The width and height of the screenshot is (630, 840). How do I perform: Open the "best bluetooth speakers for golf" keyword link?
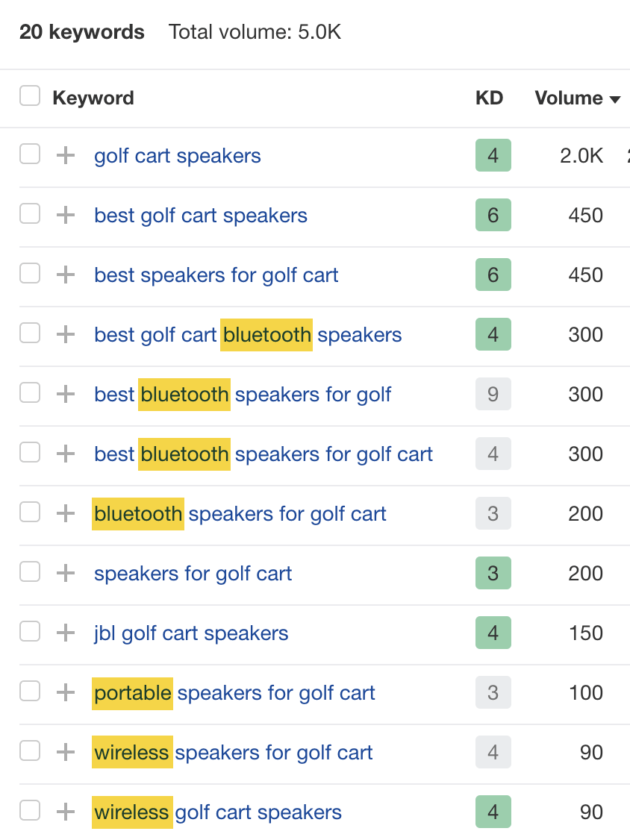(x=242, y=394)
